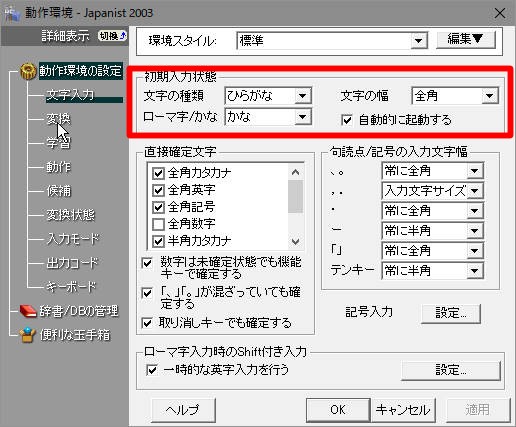Select 変換状態 in the tree
The image size is (516, 427).
(x=70, y=215)
